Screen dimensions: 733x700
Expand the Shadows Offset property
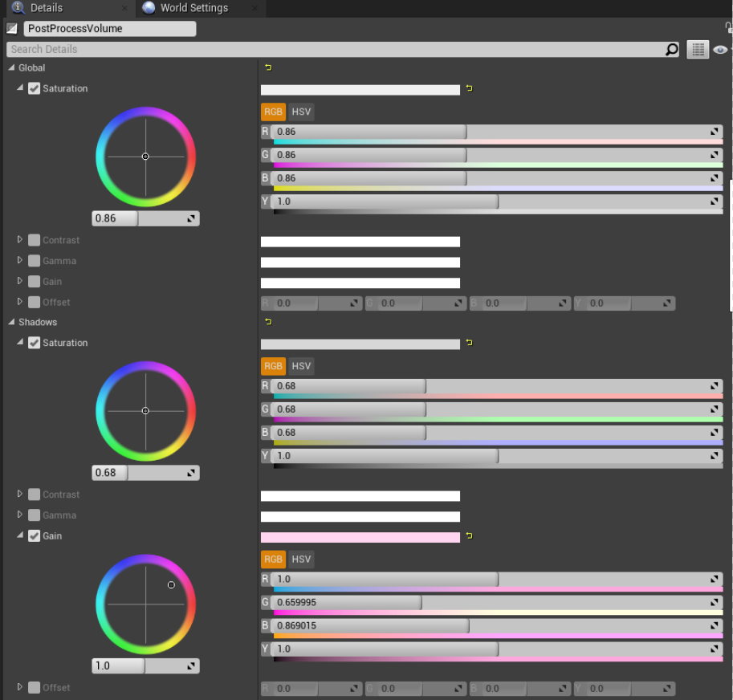[x=19, y=686]
